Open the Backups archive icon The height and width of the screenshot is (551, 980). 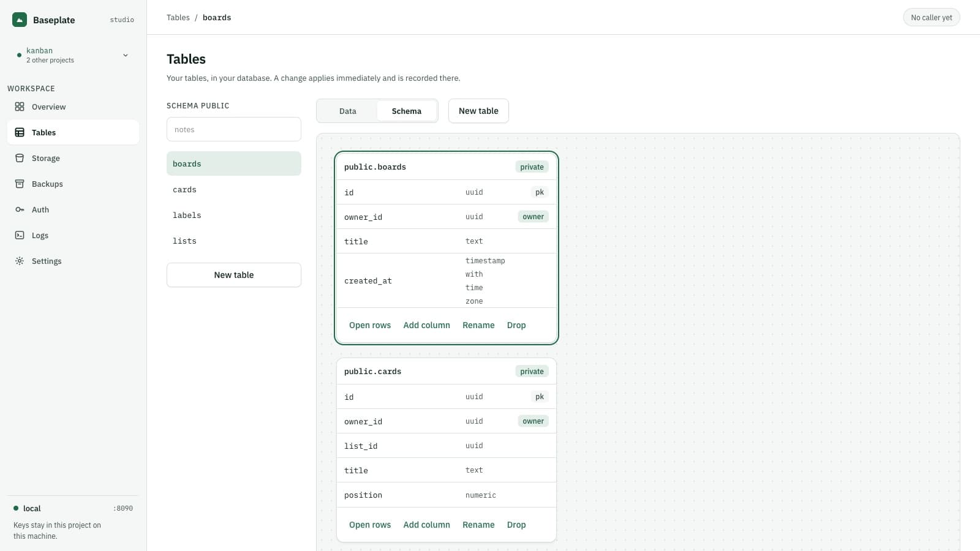point(20,184)
